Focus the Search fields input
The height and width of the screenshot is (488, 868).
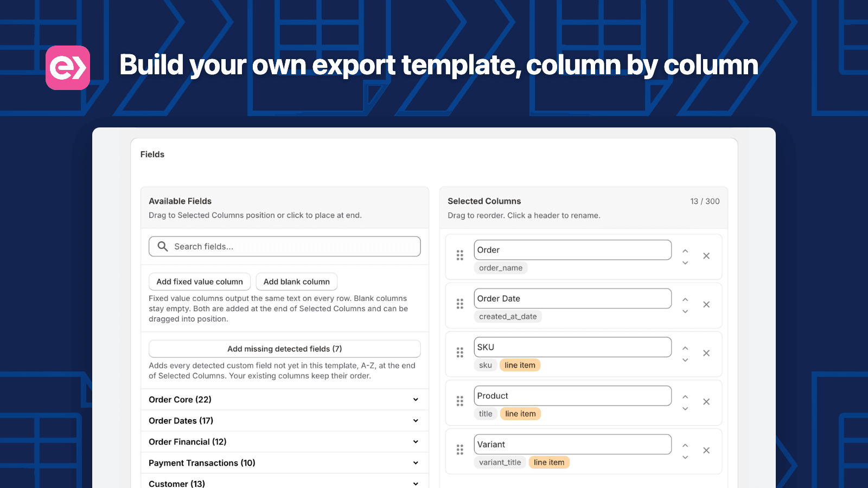(x=285, y=246)
